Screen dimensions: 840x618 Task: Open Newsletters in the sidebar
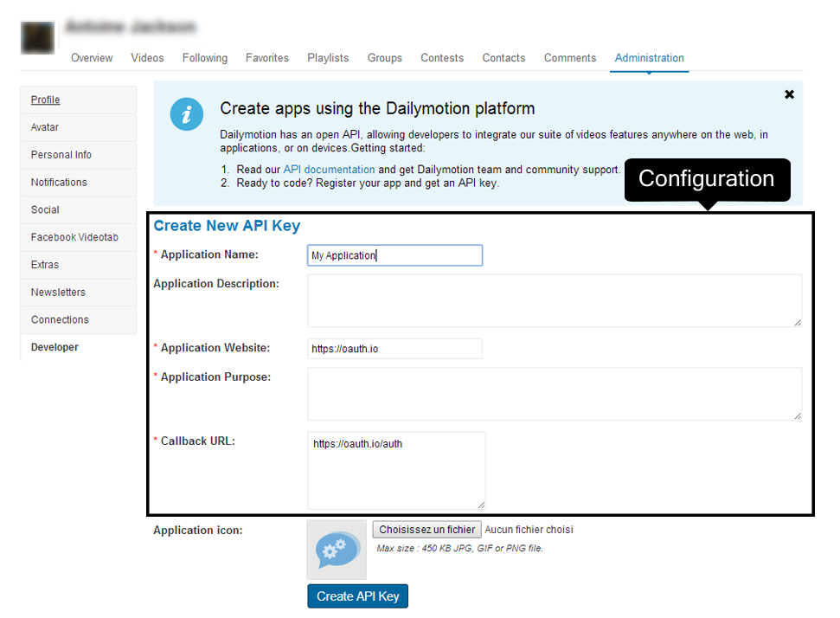click(78, 292)
